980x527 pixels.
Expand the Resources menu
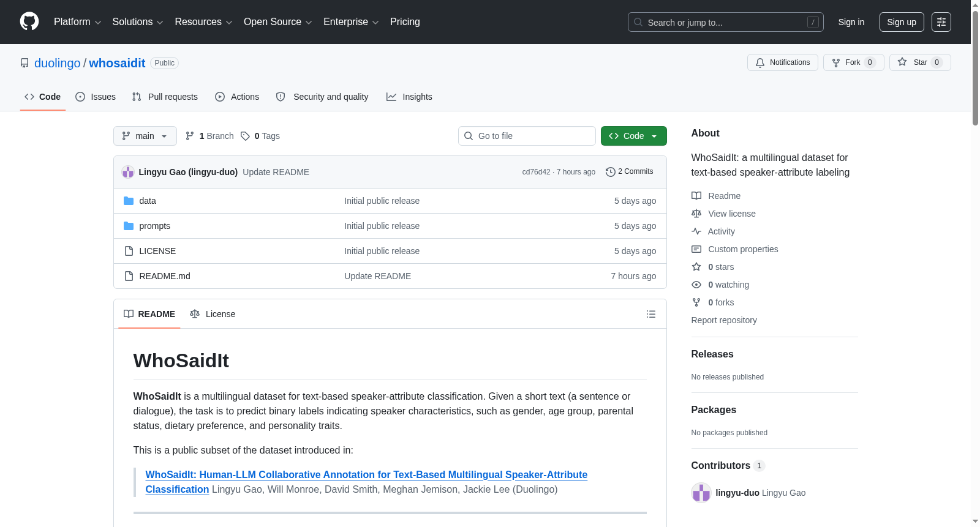coord(203,22)
